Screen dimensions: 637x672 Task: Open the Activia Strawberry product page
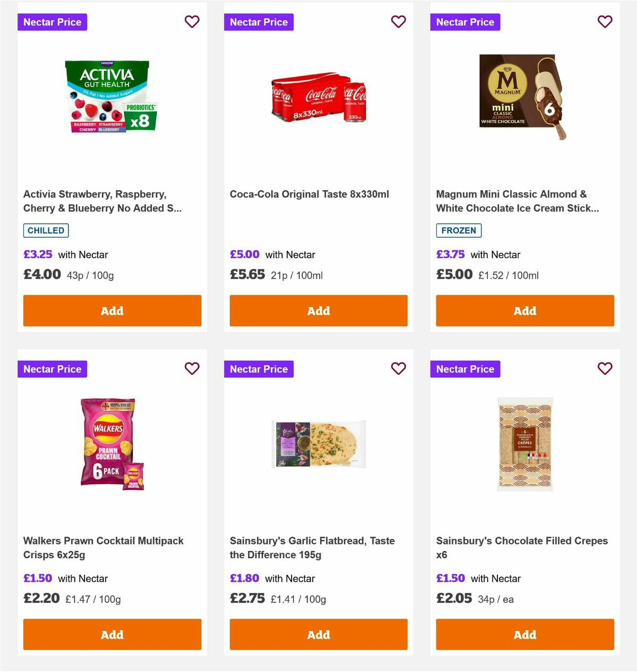[x=103, y=201]
